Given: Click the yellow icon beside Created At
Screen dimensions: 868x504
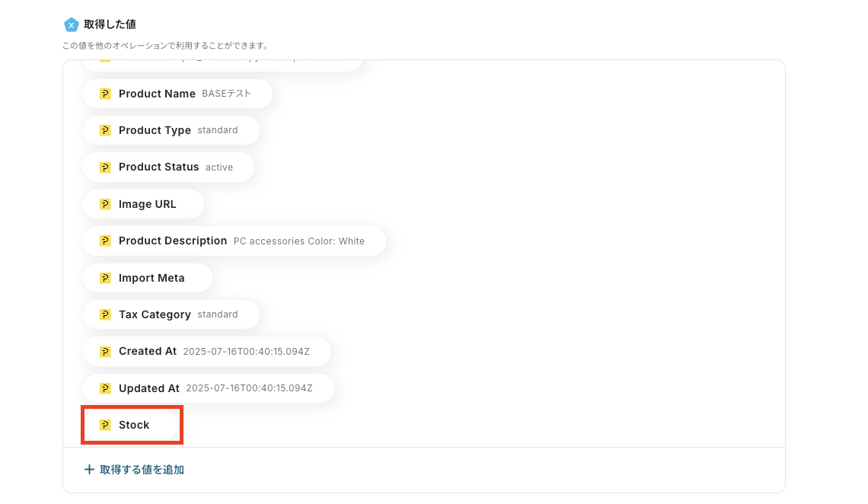Looking at the screenshot, I should (x=105, y=351).
